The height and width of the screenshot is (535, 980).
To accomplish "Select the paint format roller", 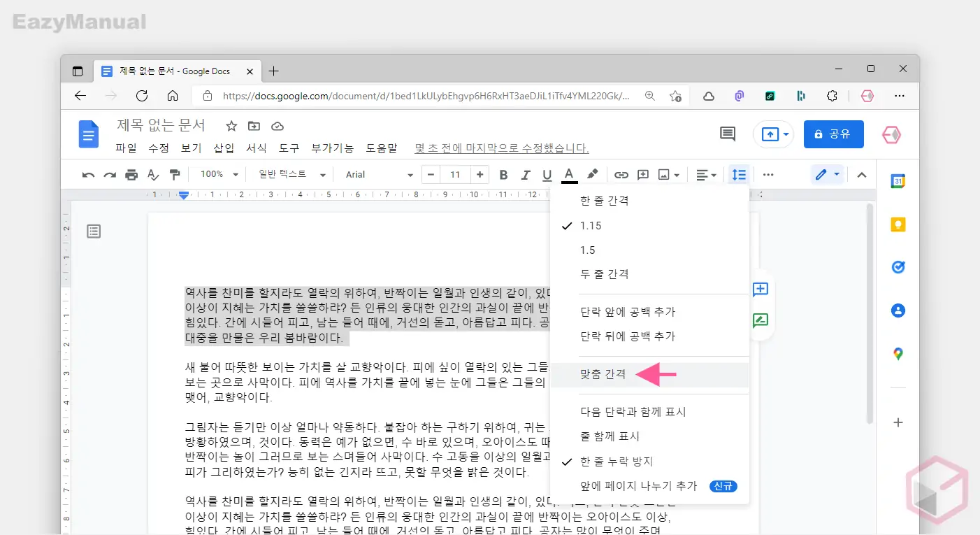I will [x=175, y=175].
